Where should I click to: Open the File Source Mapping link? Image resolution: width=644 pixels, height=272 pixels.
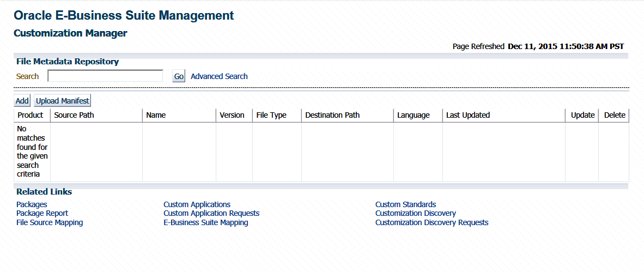coord(50,222)
